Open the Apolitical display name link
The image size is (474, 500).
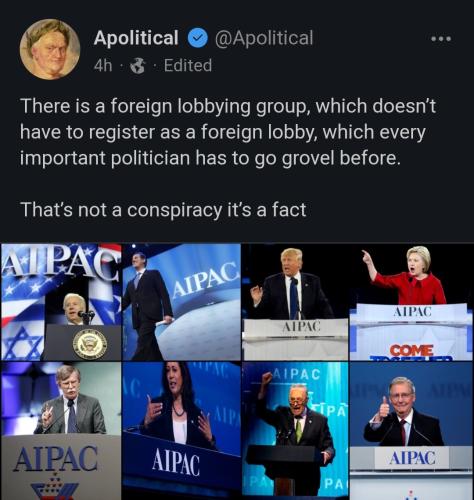tap(136, 38)
